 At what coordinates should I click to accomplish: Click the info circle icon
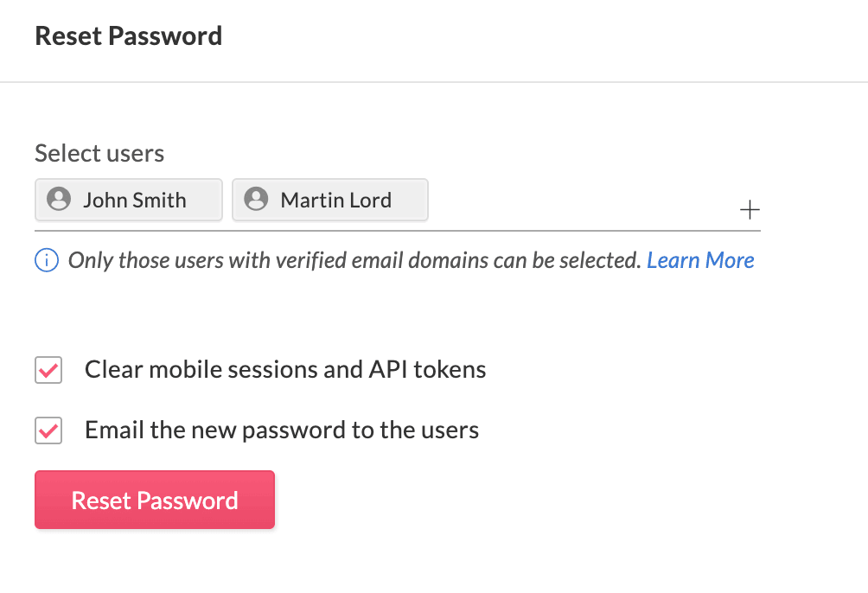click(x=47, y=260)
